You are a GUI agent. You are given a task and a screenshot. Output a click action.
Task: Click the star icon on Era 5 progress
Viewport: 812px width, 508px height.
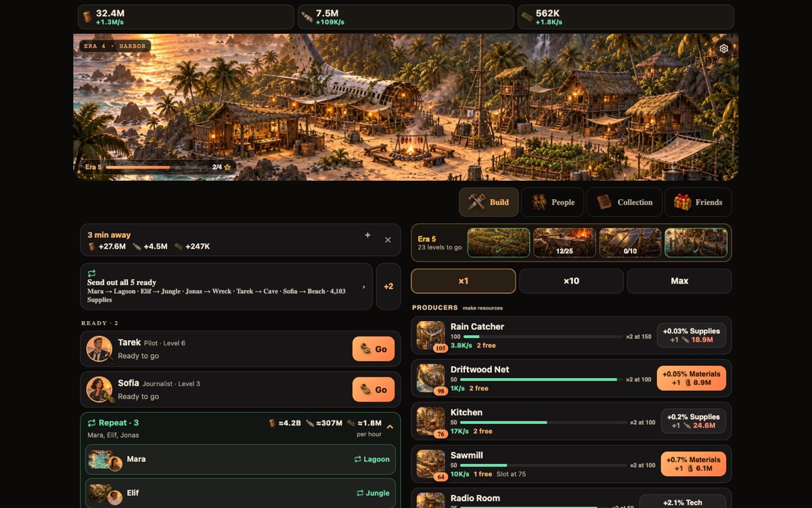227,167
